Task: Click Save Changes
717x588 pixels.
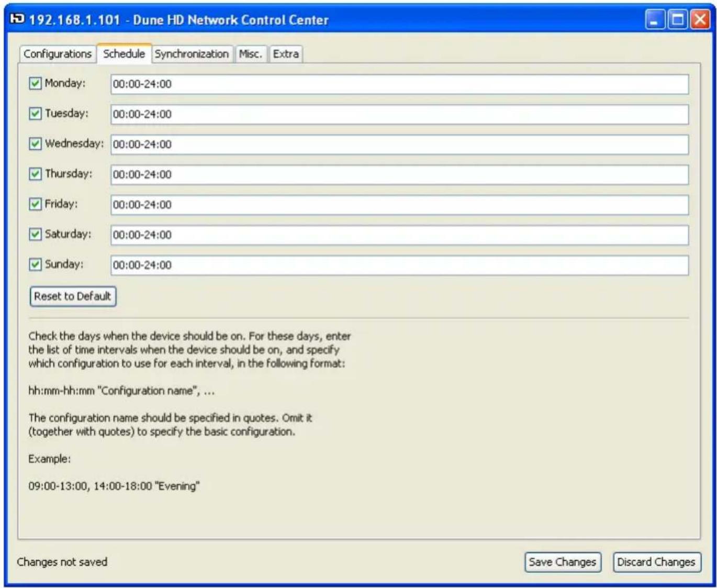Action: [x=563, y=562]
